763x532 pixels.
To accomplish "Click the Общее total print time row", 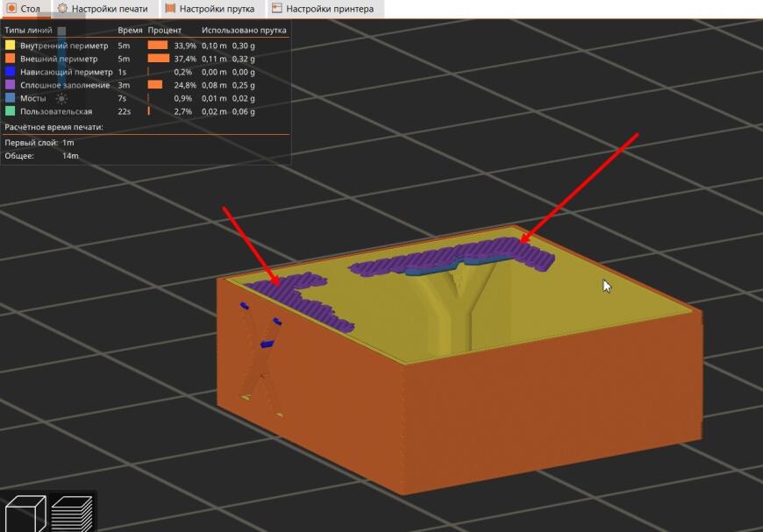I will pos(42,155).
